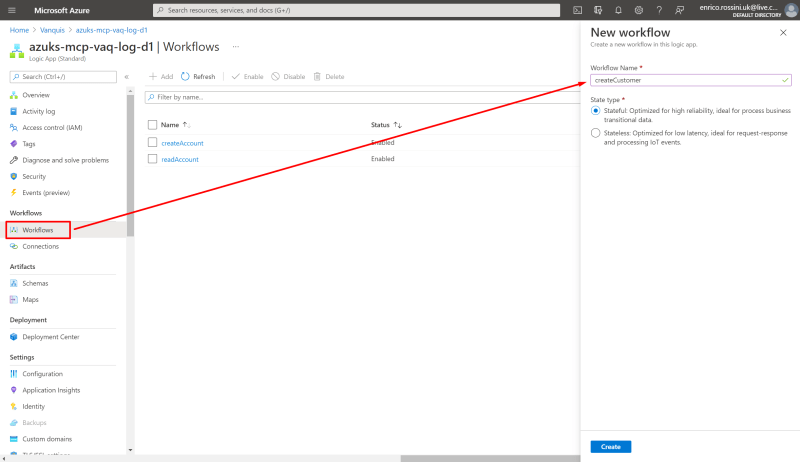Click the Identity key icon
This screenshot has height=462, width=800.
[14, 406]
